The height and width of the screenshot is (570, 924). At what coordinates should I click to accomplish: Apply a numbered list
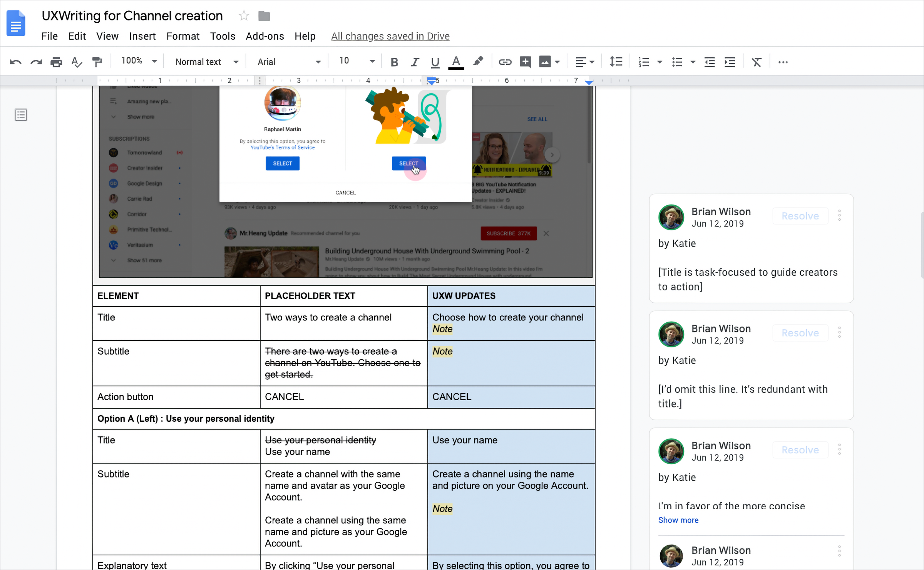coord(644,62)
